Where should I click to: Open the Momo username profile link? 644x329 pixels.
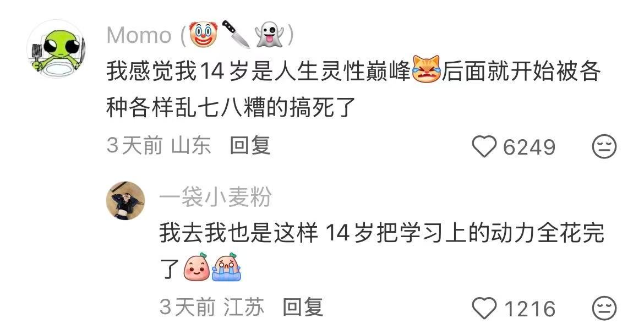click(139, 35)
